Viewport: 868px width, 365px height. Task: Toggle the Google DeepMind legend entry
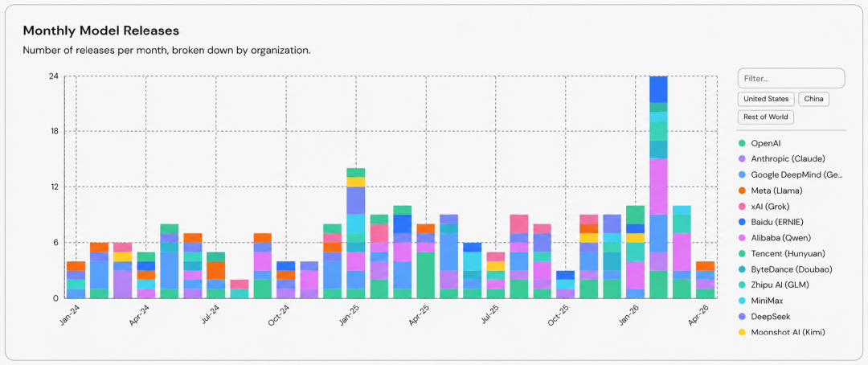point(792,174)
